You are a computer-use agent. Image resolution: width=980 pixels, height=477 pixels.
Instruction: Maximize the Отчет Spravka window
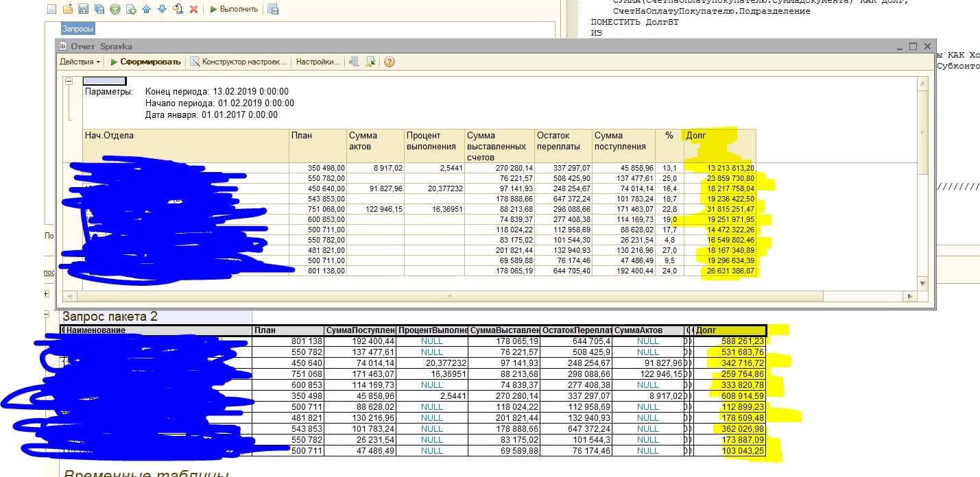[x=913, y=46]
